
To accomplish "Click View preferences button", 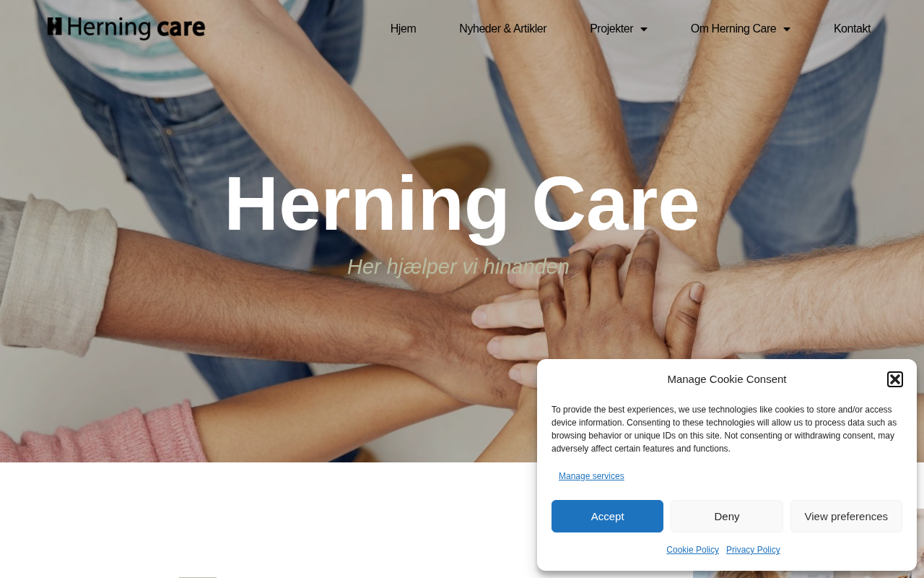I will 846,516.
